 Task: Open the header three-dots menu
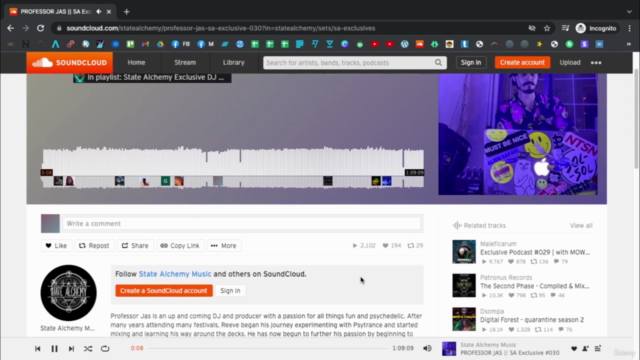pyautogui.click(x=596, y=63)
